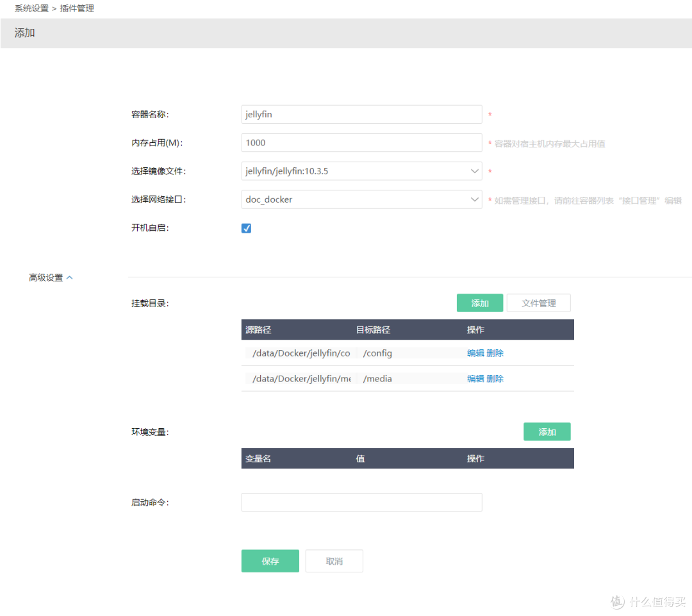Save the container with the 保存 button
Image resolution: width=692 pixels, height=616 pixels.
[270, 560]
